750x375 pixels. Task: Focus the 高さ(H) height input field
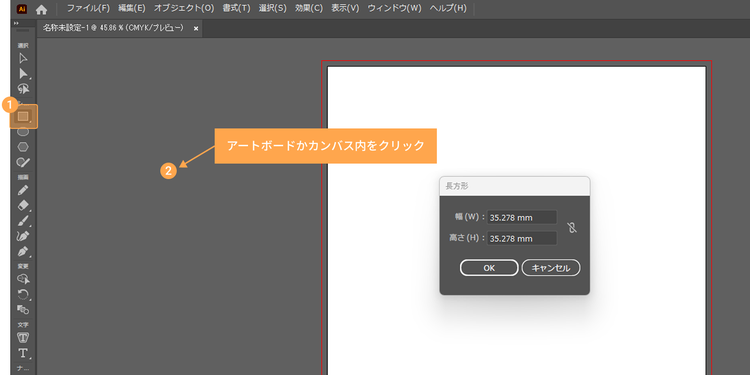point(522,238)
